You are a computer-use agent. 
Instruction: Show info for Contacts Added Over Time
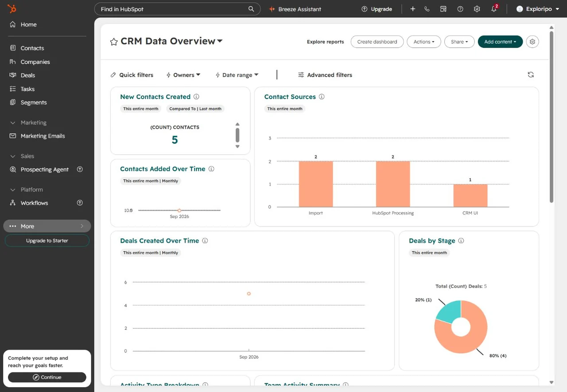[211, 169]
